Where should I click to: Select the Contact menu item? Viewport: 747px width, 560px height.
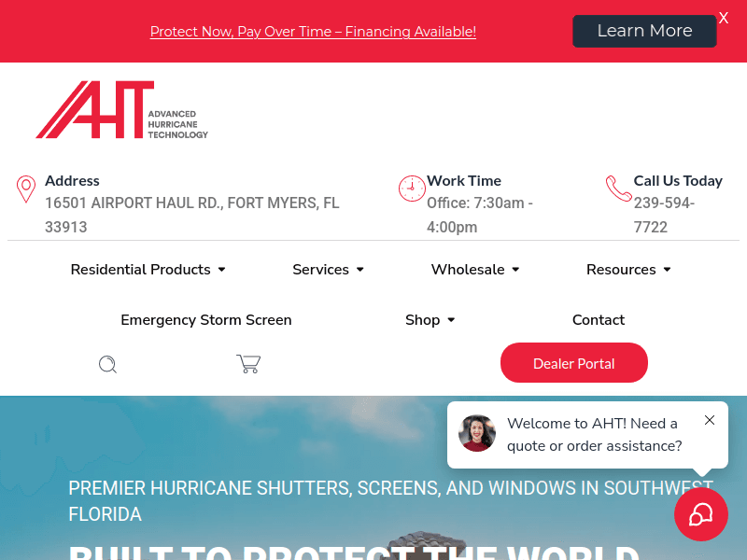coord(599,320)
